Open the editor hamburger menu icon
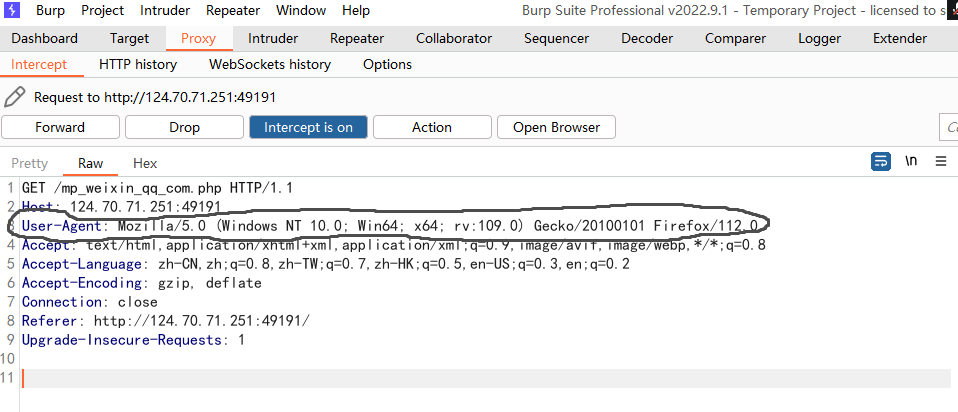This screenshot has height=412, width=958. [x=941, y=161]
